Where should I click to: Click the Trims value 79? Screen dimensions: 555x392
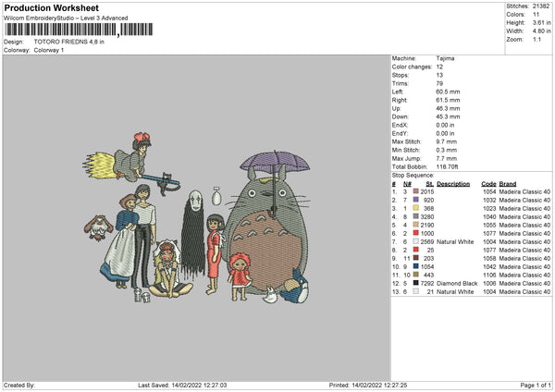click(439, 83)
